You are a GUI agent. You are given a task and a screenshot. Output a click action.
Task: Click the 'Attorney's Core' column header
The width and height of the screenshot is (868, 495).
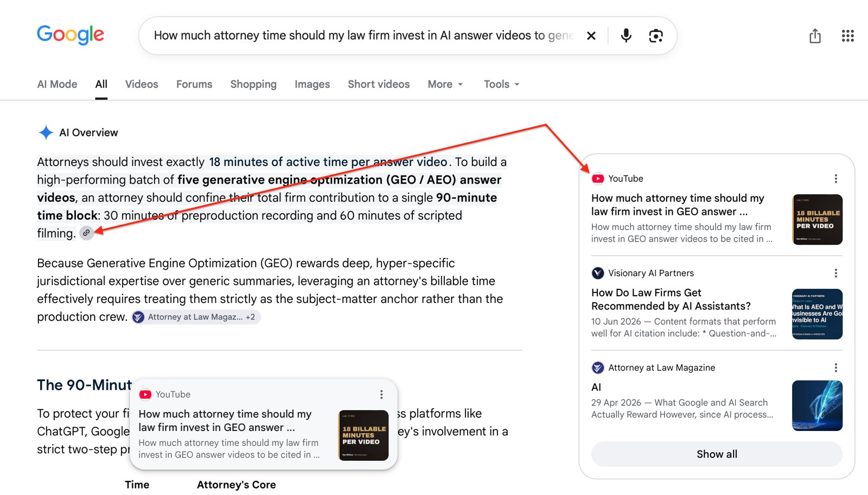(237, 485)
